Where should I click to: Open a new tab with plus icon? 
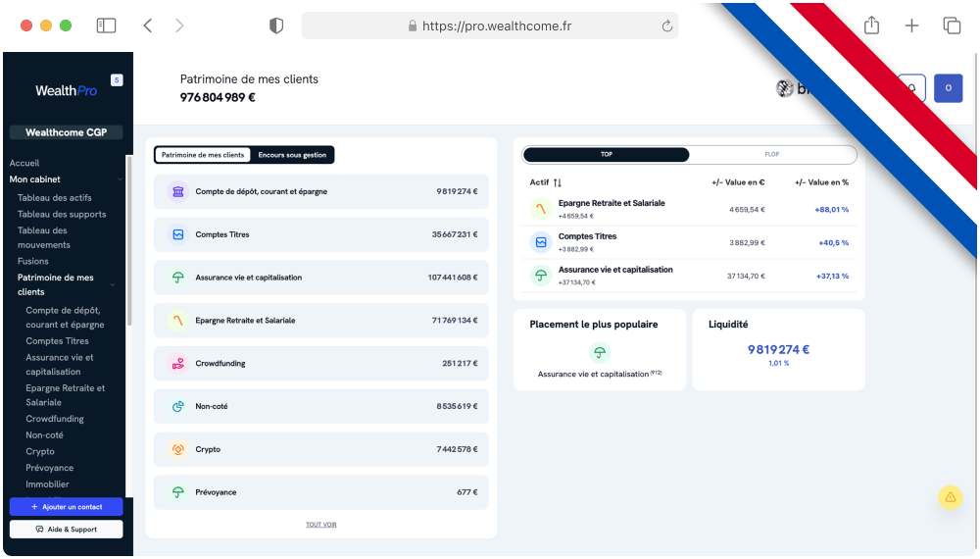pos(911,25)
